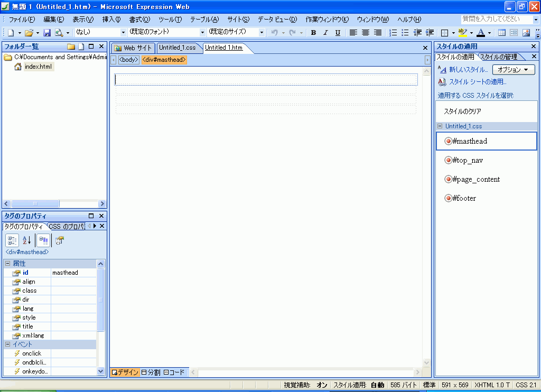Screen dimensions: 541x392
Task: Click the Undo toolbar icon
Action: pyautogui.click(x=274, y=32)
